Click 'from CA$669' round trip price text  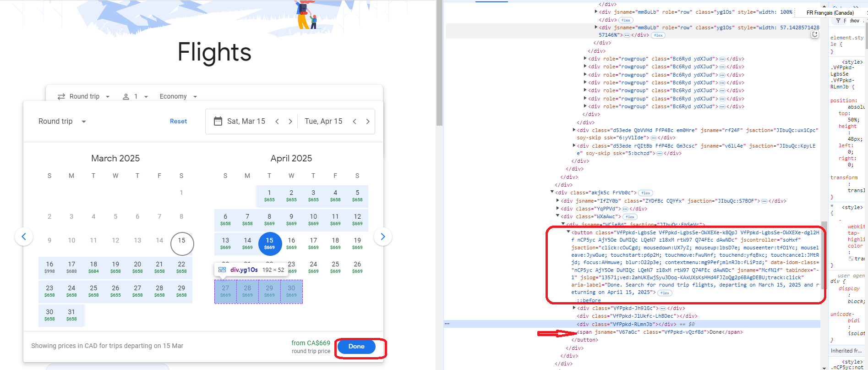coord(311,343)
